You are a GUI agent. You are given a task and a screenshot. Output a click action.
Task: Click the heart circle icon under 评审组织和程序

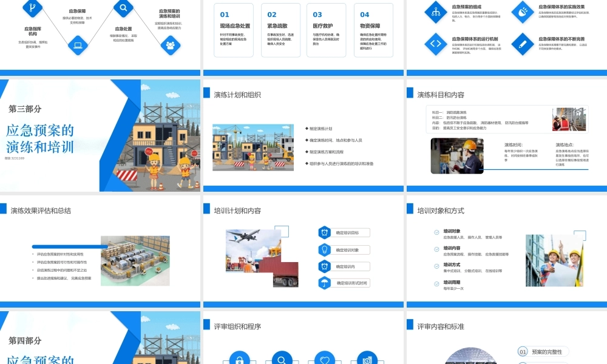point(324,358)
